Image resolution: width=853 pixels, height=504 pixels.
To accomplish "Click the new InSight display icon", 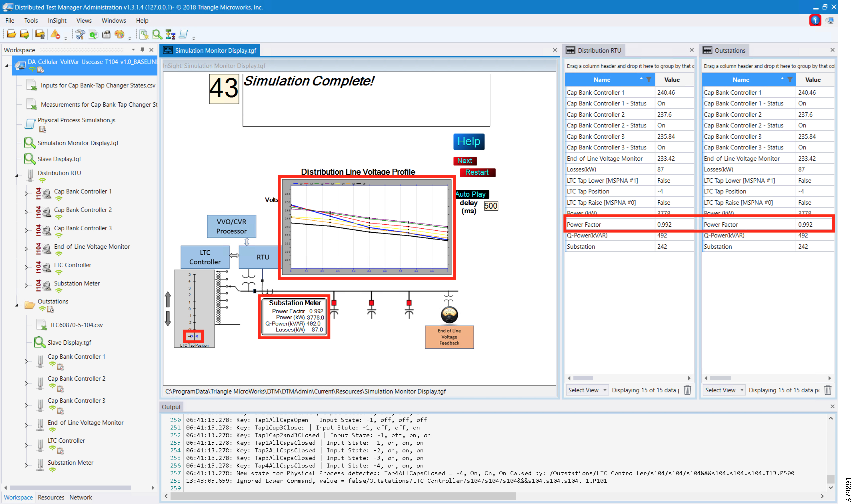I will [x=144, y=34].
